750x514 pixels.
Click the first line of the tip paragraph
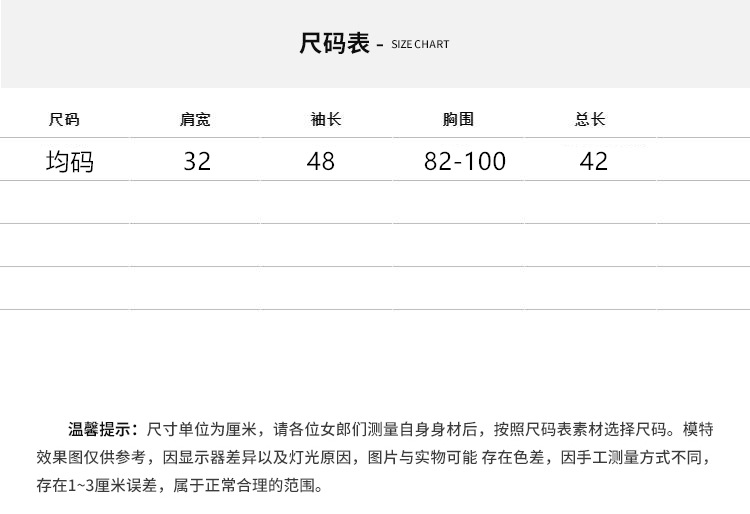click(x=390, y=429)
